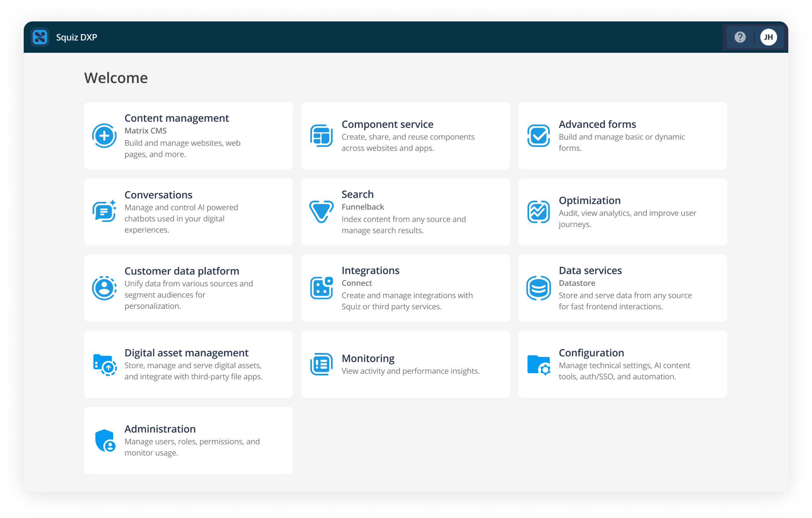This screenshot has width=812, height=518.
Task: Open the JH user avatar menu
Action: 768,37
